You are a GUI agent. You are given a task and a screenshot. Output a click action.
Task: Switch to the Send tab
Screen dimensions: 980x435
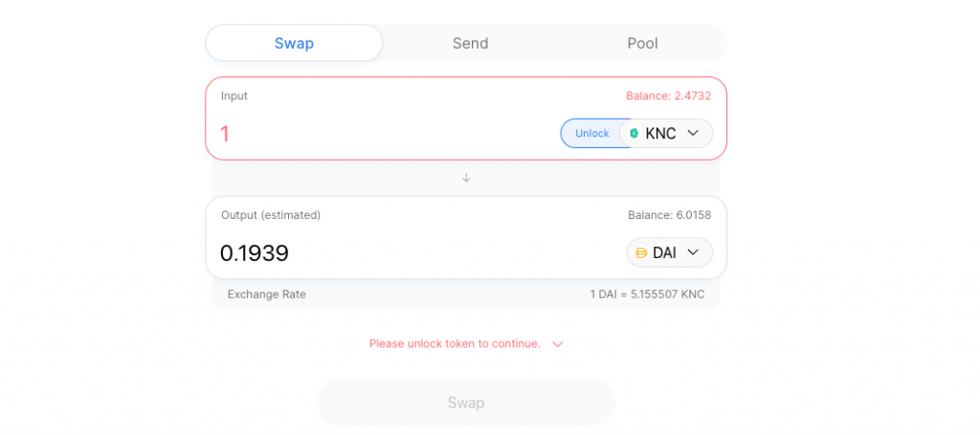(x=470, y=43)
